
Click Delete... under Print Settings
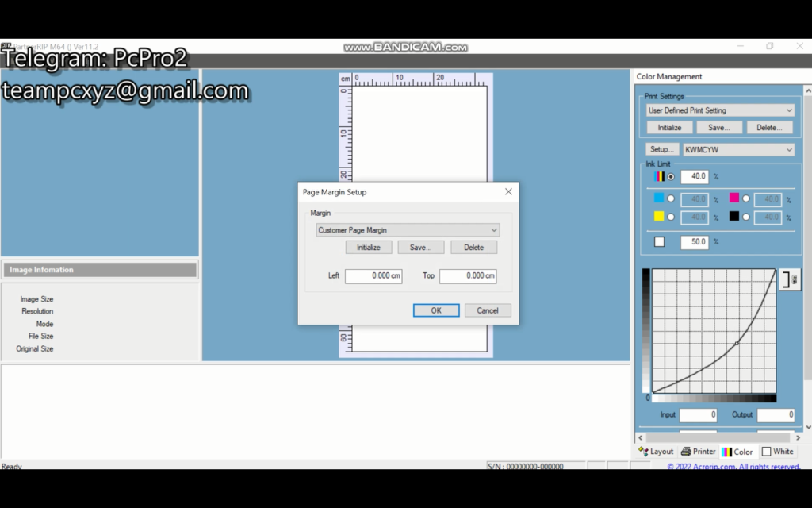[769, 128]
